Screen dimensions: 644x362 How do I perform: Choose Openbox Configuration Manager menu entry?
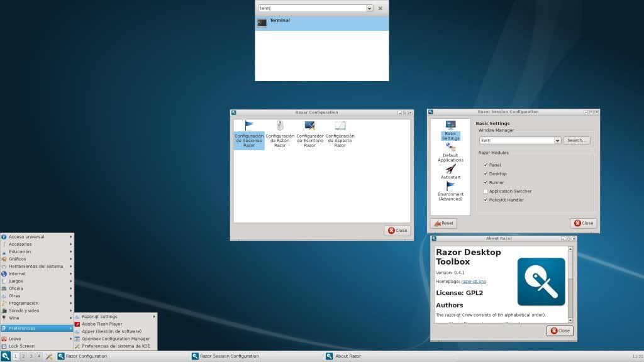[115, 339]
